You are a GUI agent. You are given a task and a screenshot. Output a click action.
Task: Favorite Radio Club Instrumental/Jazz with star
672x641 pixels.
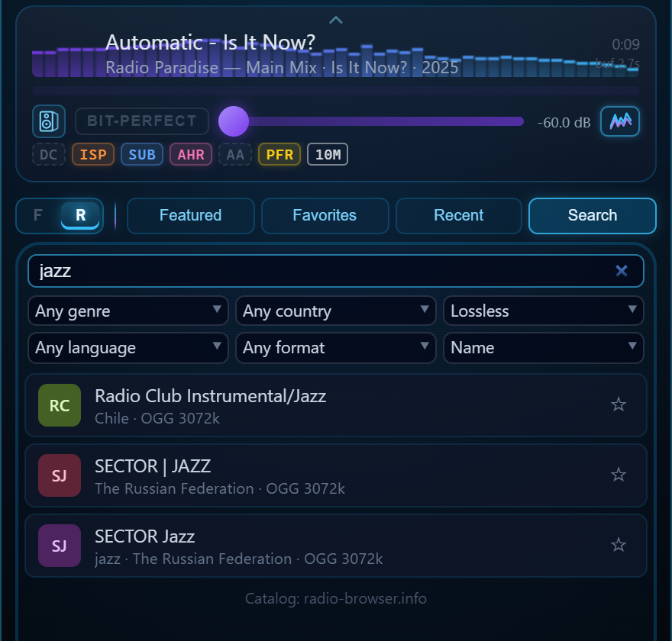click(x=619, y=404)
